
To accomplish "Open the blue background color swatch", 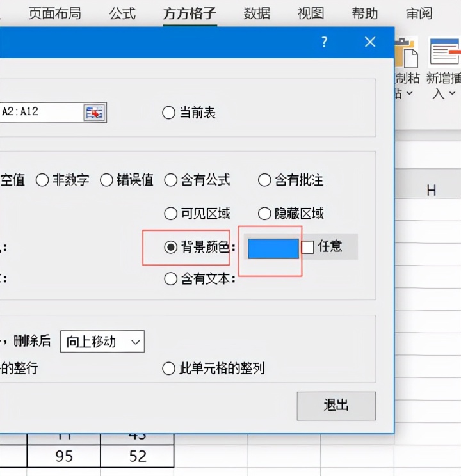I will click(273, 249).
